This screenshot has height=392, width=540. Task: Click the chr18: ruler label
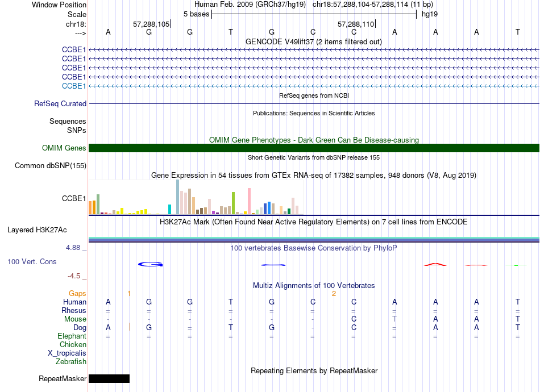(76, 24)
